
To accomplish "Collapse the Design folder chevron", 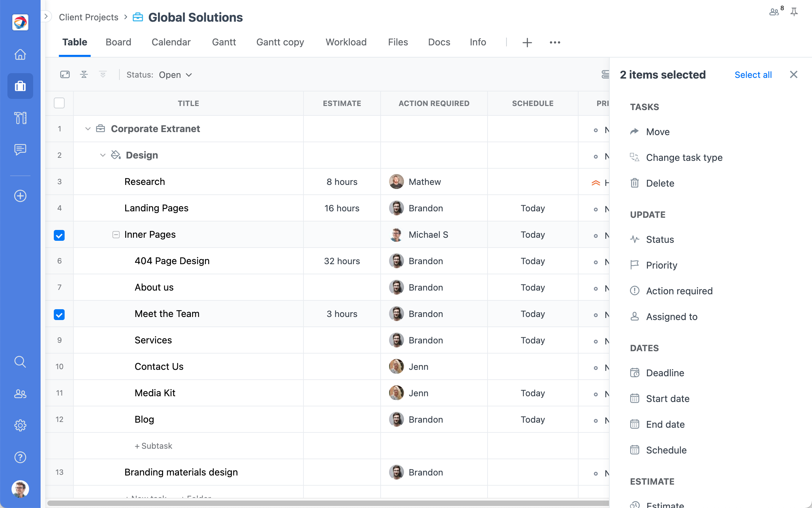I will (103, 155).
